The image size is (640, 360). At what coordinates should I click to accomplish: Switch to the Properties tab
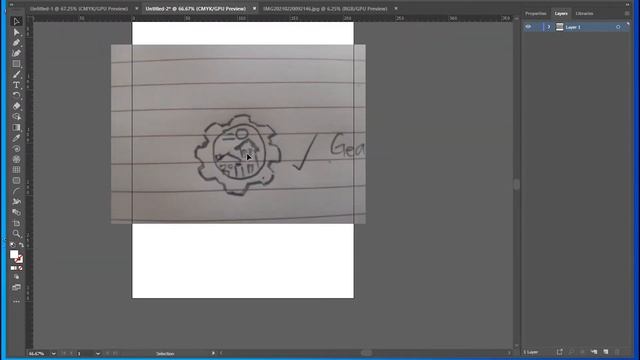pos(536,13)
